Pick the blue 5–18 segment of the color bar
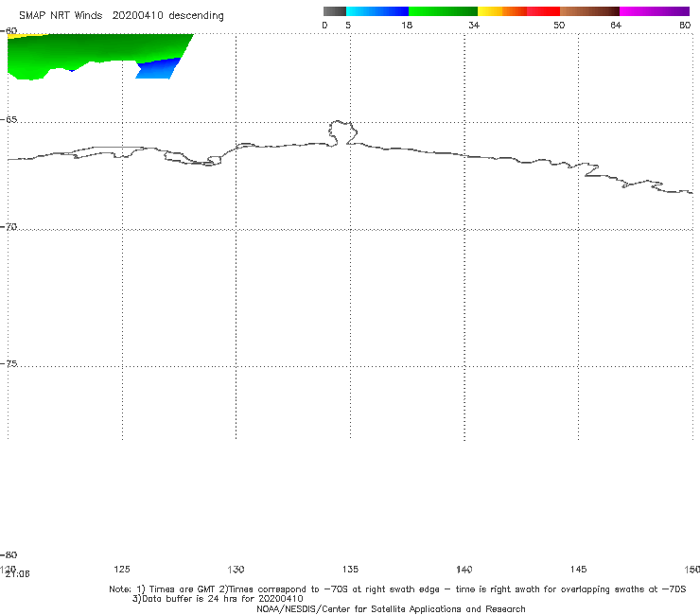 pyautogui.click(x=377, y=11)
